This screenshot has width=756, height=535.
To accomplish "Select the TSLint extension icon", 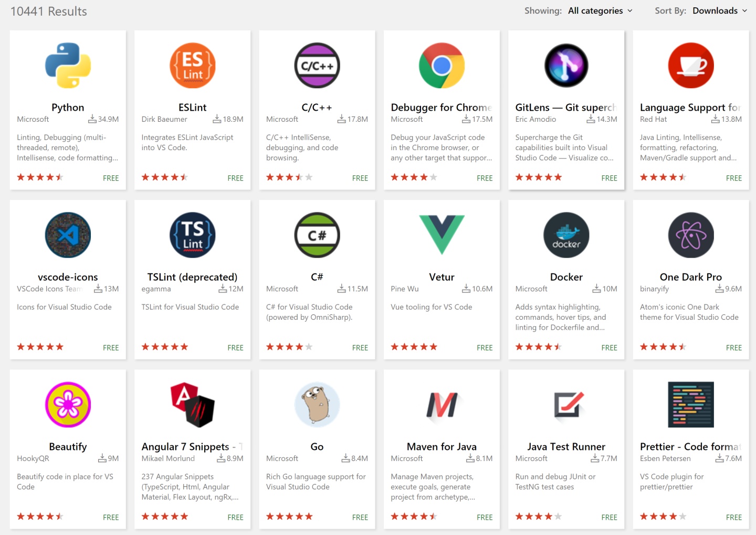I will pos(192,235).
